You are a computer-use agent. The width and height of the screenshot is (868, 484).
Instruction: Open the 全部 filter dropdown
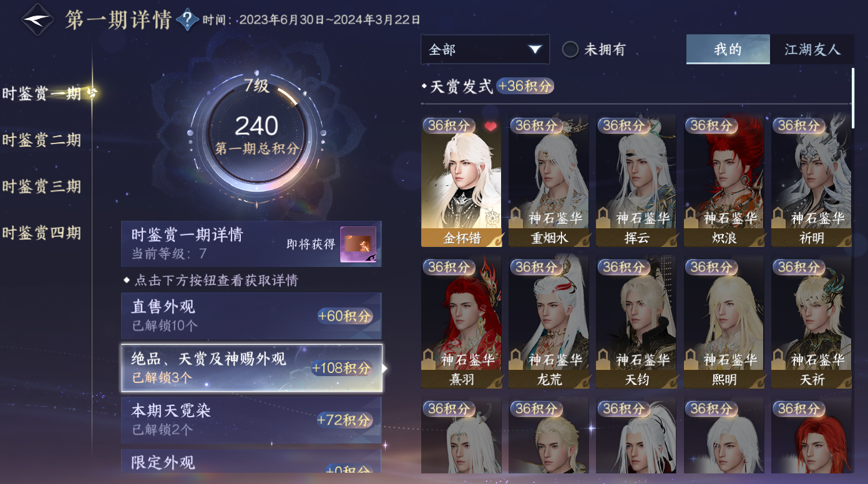tap(485, 49)
